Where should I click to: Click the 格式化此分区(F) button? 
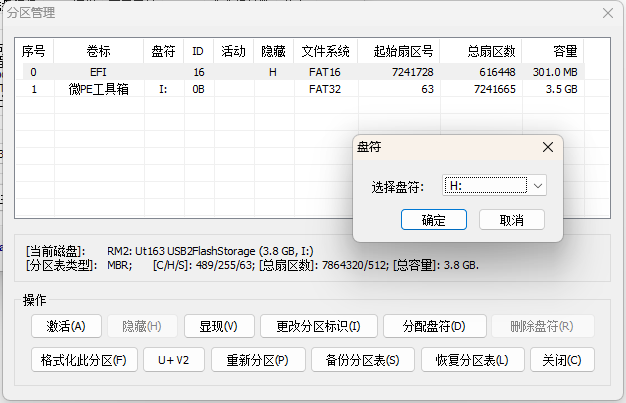coord(83,360)
